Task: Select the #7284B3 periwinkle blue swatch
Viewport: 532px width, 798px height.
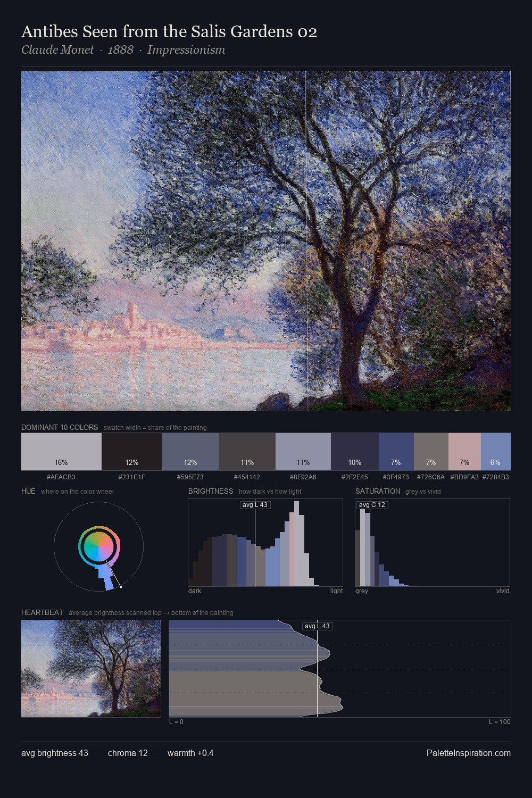Action: (x=496, y=452)
